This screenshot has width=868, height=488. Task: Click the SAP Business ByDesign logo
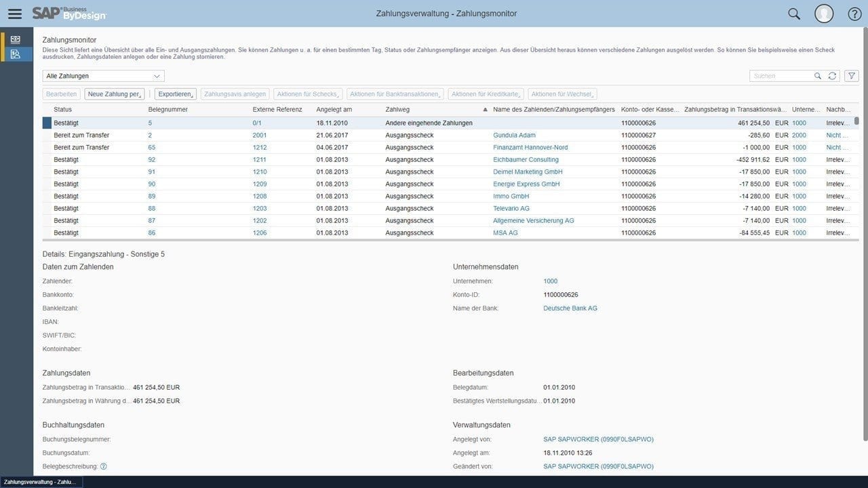pyautogui.click(x=69, y=14)
